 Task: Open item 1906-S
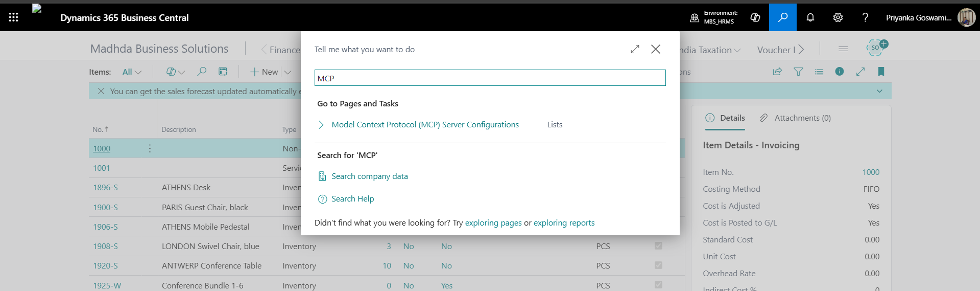[x=105, y=227]
